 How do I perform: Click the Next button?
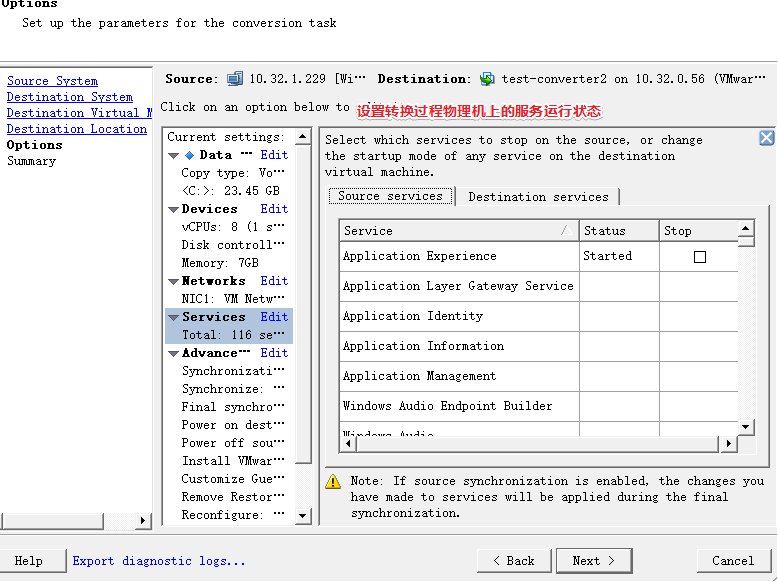tap(593, 561)
